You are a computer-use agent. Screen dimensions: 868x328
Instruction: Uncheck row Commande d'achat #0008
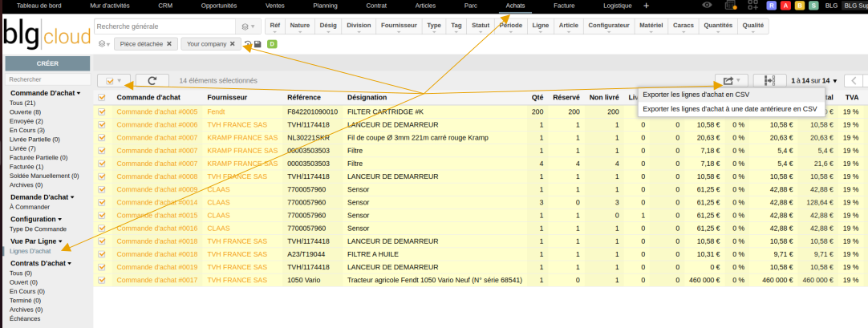pyautogui.click(x=101, y=176)
